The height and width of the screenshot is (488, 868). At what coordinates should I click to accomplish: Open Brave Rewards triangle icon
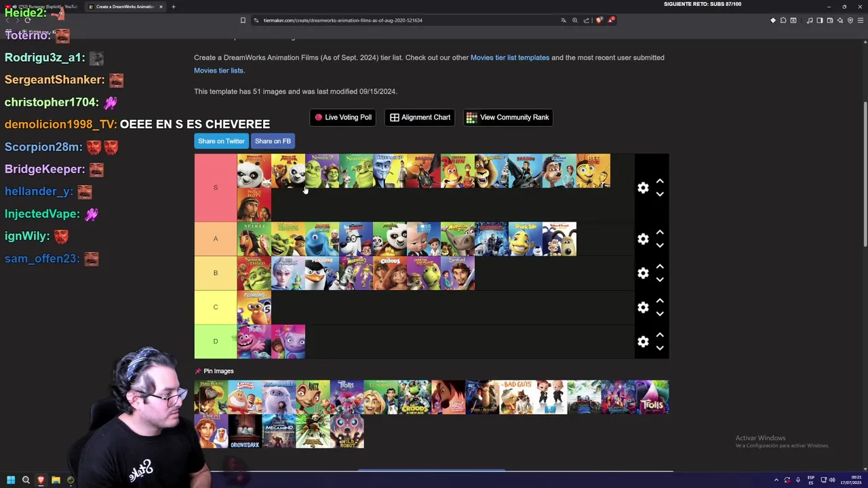611,20
